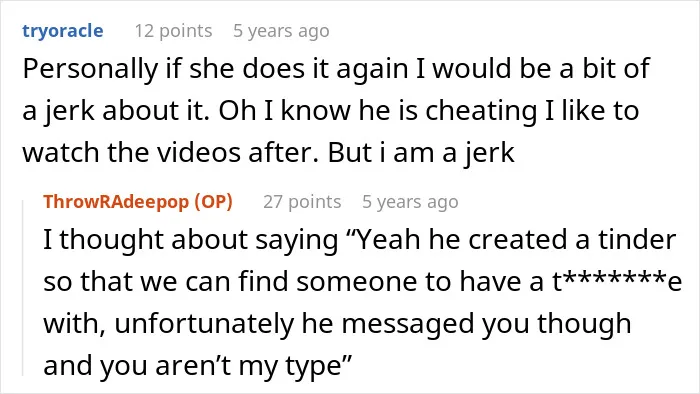The height and width of the screenshot is (394, 700).
Task: Click the word 'cheating' in the first comment
Action: pyautogui.click(x=481, y=111)
